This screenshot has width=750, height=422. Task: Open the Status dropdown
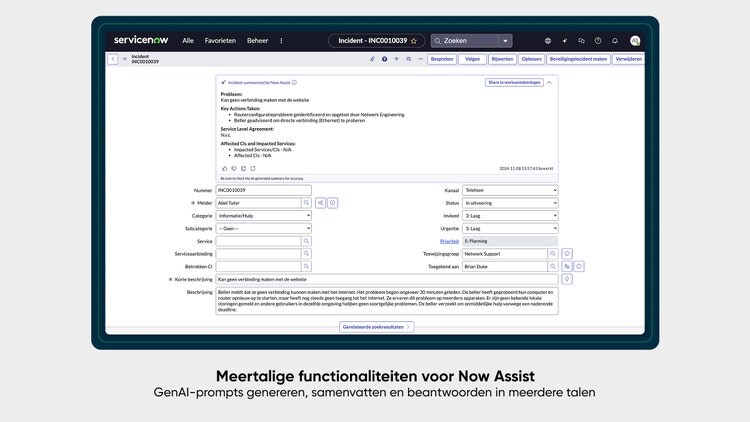coord(510,203)
